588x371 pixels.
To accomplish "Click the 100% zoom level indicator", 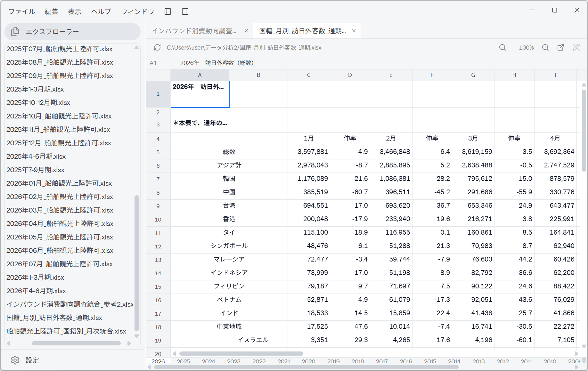I will [527, 47].
